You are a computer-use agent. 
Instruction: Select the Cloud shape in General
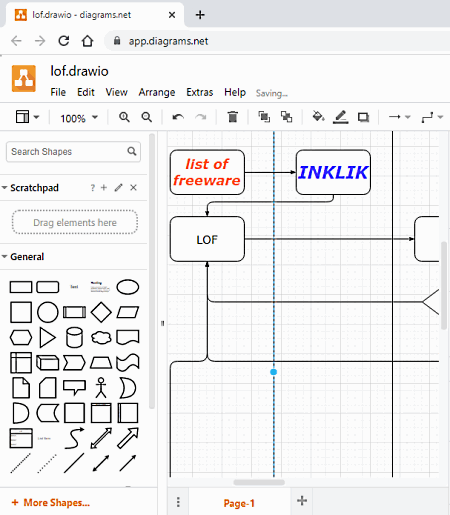tap(101, 338)
